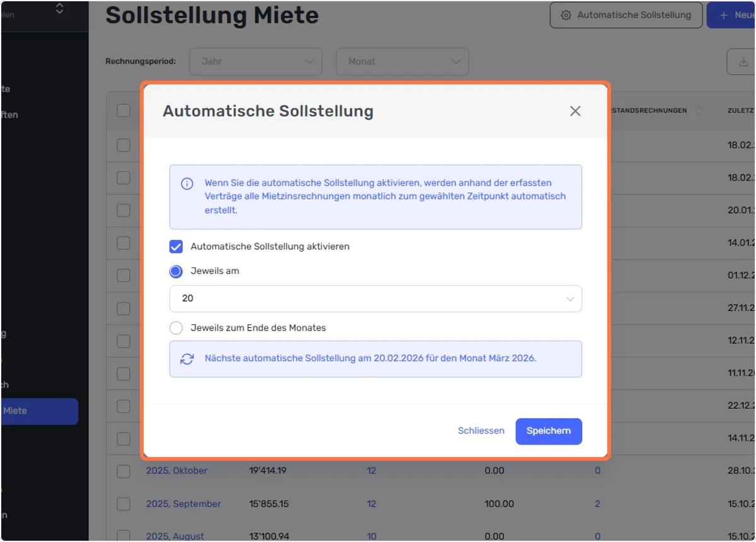Click the up-down chevron in sidebar header
This screenshot has width=756, height=542.
(x=60, y=9)
